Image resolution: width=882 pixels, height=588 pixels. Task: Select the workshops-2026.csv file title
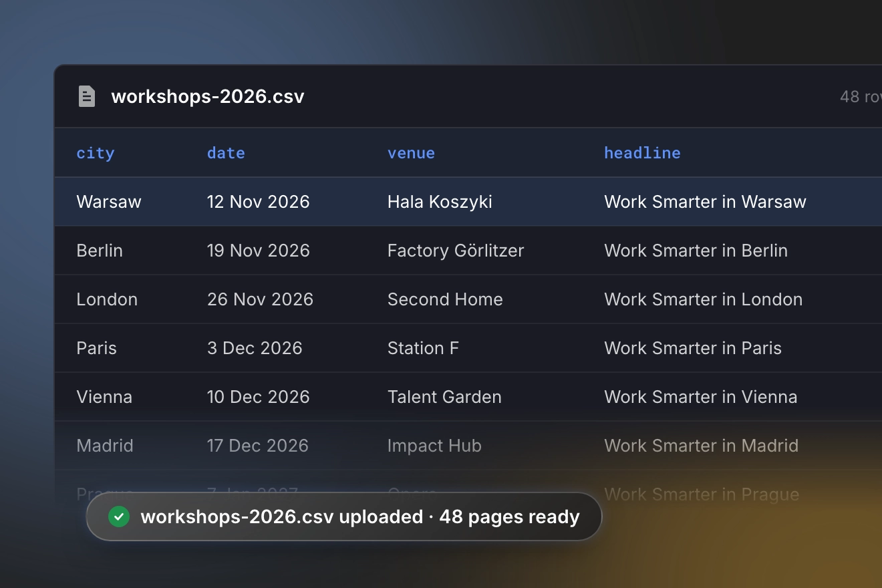click(208, 96)
